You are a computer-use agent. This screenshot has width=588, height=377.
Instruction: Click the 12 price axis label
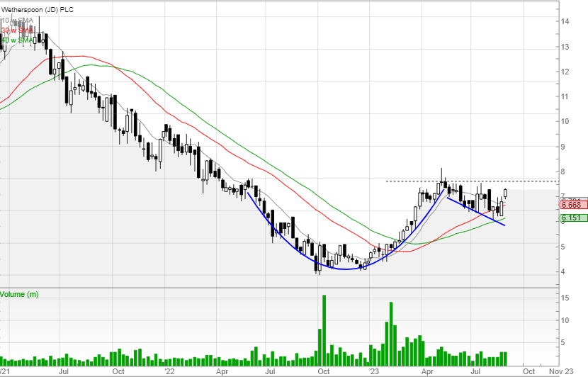point(565,72)
